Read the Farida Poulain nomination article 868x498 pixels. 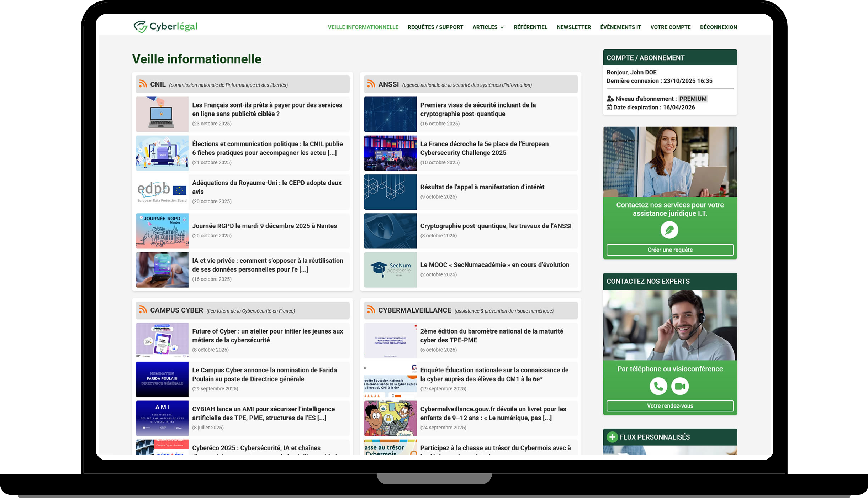264,374
